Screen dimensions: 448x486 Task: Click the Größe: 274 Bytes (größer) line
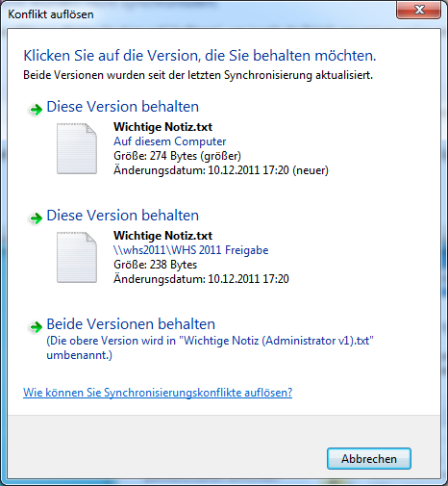(x=177, y=156)
